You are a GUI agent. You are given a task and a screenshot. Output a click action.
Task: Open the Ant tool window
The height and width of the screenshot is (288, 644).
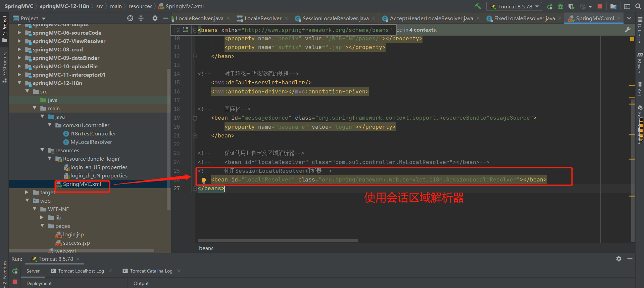click(640, 89)
